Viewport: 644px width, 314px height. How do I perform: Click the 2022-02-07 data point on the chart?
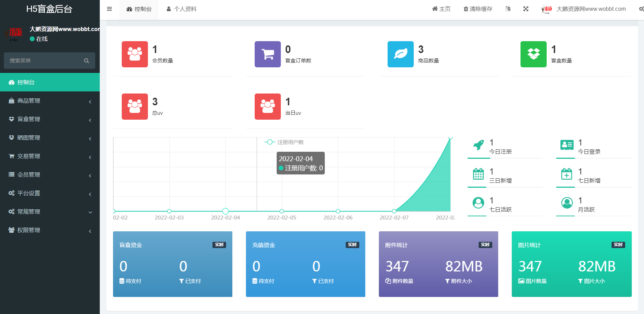[394, 211]
